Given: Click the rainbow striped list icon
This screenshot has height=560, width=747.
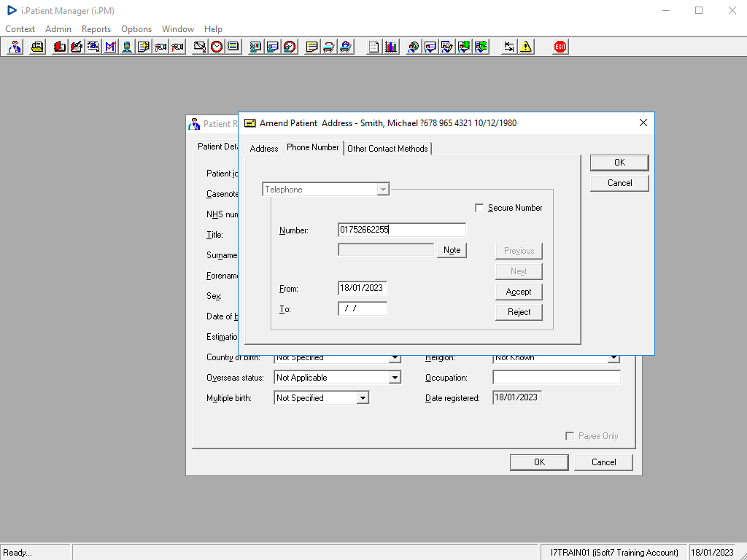Looking at the screenshot, I should (233, 47).
